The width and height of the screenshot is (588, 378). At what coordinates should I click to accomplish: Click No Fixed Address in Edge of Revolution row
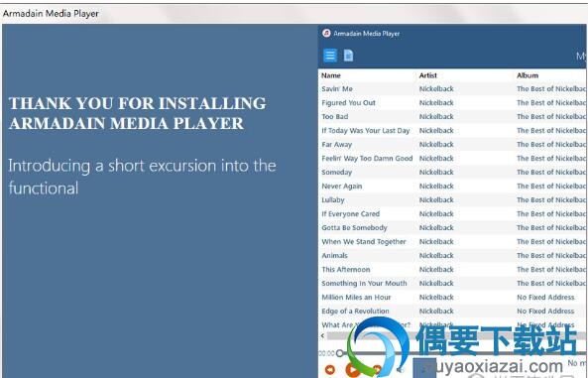(545, 312)
